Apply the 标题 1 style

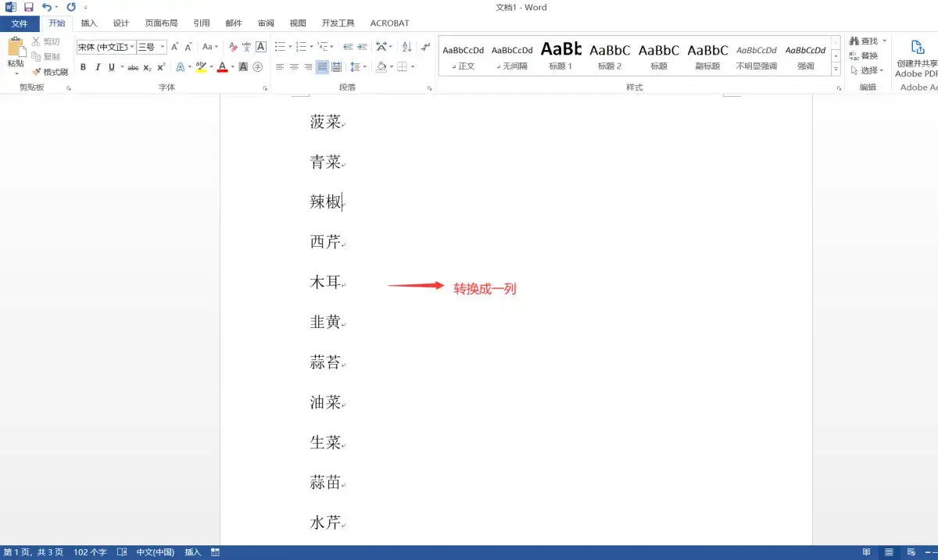(x=560, y=53)
